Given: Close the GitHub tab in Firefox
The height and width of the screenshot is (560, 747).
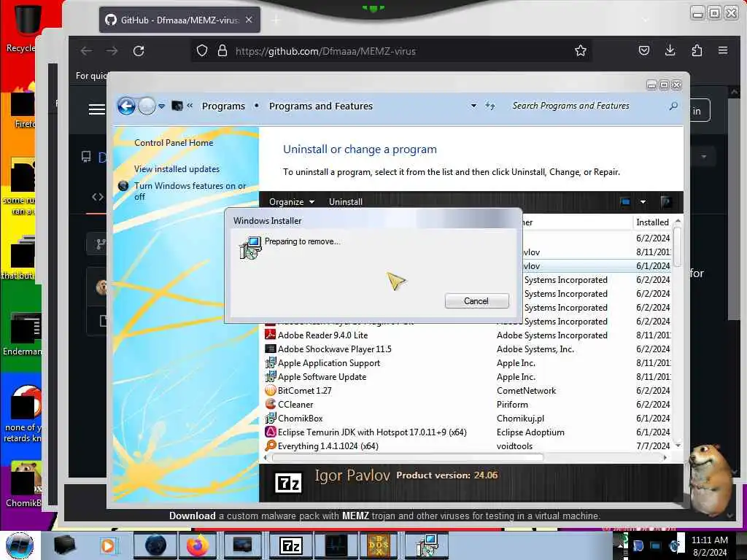Looking at the screenshot, I should point(249,20).
